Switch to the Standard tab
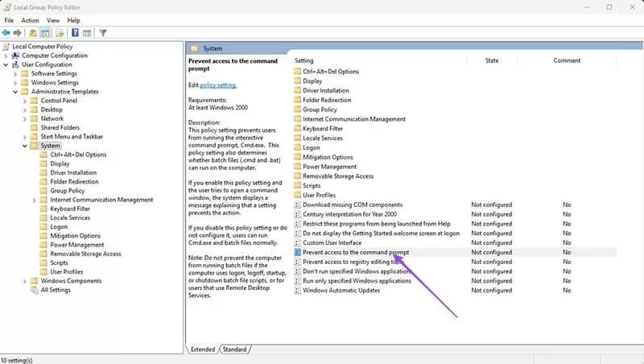Viewport: 644px width, 364px height. (x=234, y=350)
